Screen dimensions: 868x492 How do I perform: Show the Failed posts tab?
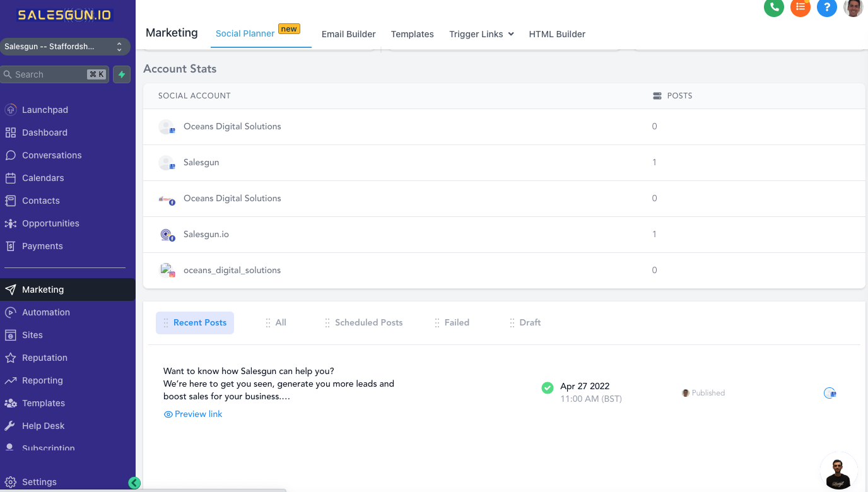(x=456, y=322)
